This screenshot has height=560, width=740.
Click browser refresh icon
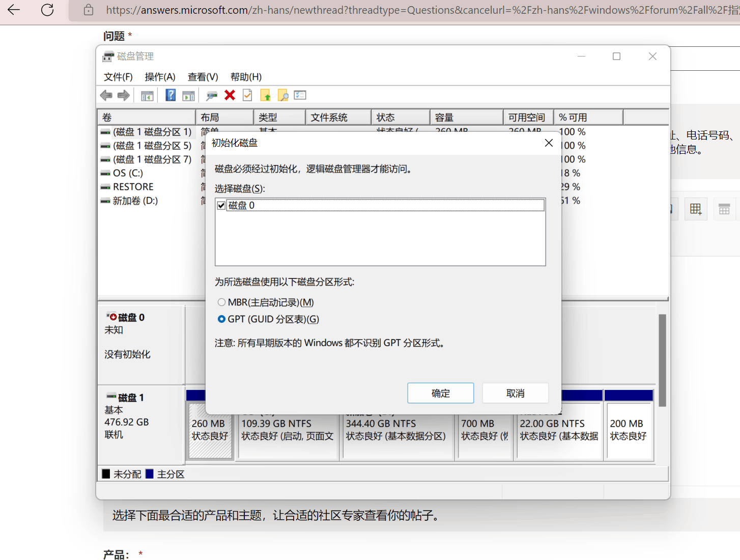(47, 10)
